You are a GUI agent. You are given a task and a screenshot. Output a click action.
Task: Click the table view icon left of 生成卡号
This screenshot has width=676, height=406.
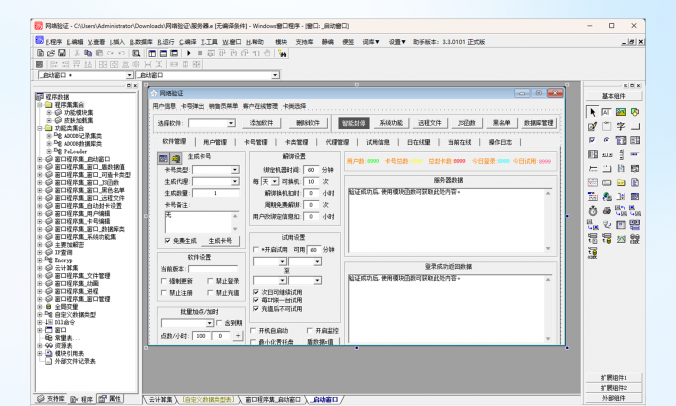(x=163, y=158)
